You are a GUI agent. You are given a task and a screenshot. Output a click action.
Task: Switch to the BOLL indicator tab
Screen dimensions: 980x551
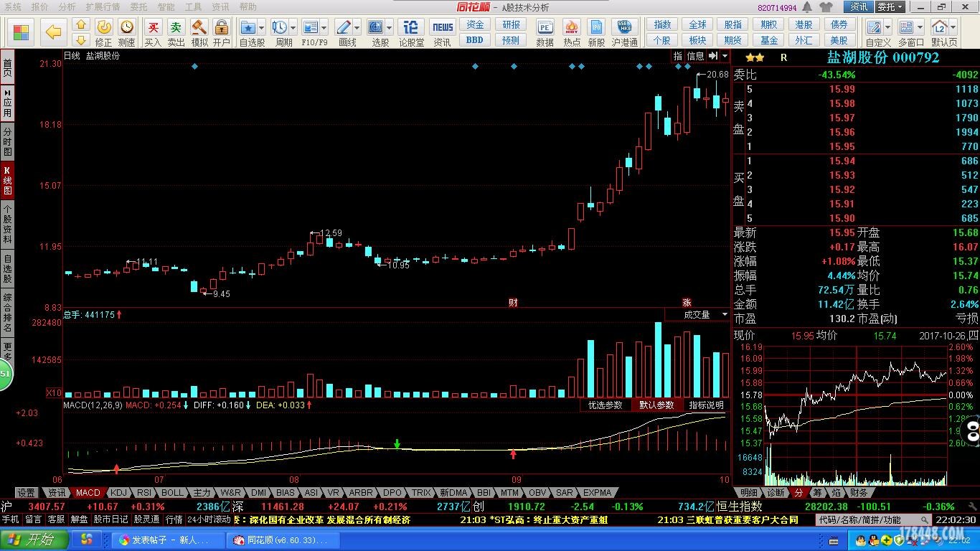[172, 493]
